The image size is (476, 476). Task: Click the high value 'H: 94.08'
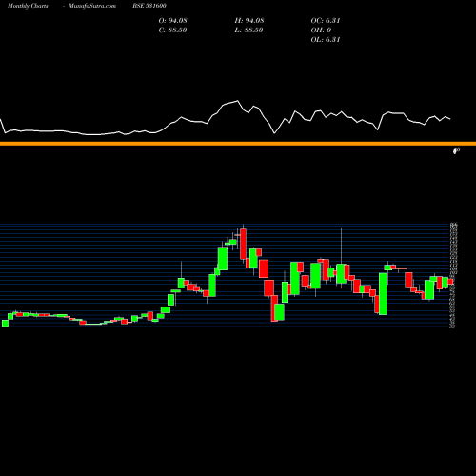click(x=249, y=21)
